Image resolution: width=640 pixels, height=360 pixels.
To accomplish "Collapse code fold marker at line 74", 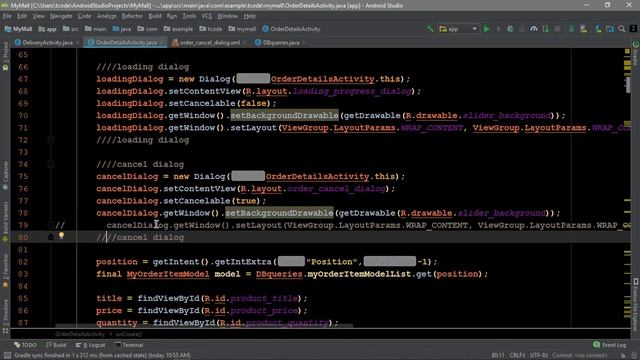I will (51, 164).
